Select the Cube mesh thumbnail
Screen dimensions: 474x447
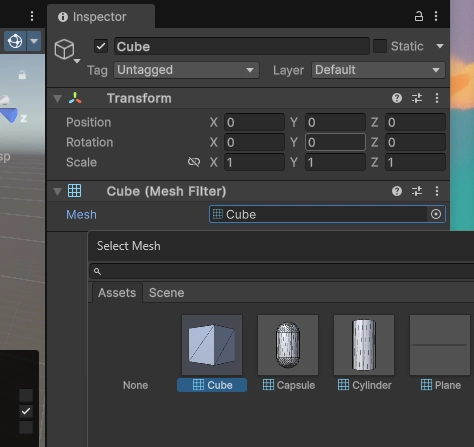(x=212, y=345)
